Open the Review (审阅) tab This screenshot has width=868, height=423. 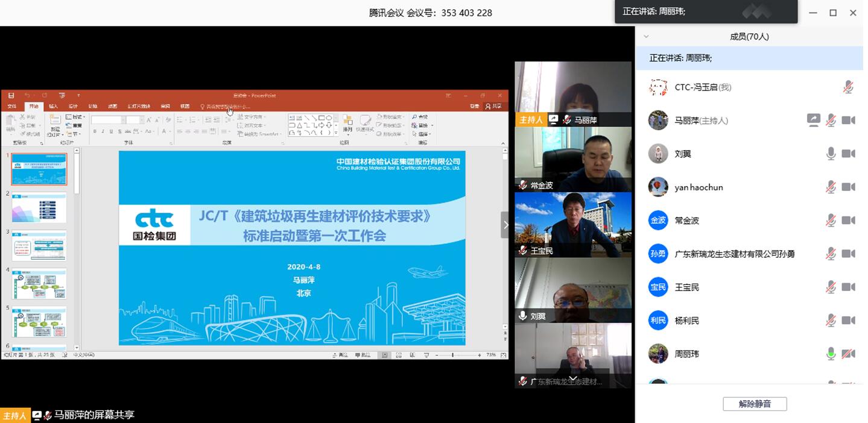coord(165,107)
